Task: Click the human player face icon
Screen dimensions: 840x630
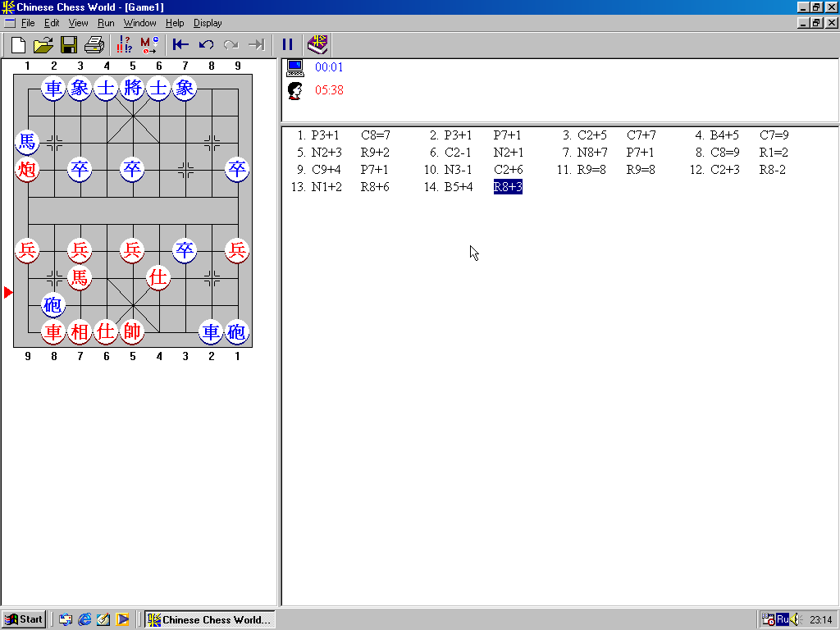Action: pos(294,90)
